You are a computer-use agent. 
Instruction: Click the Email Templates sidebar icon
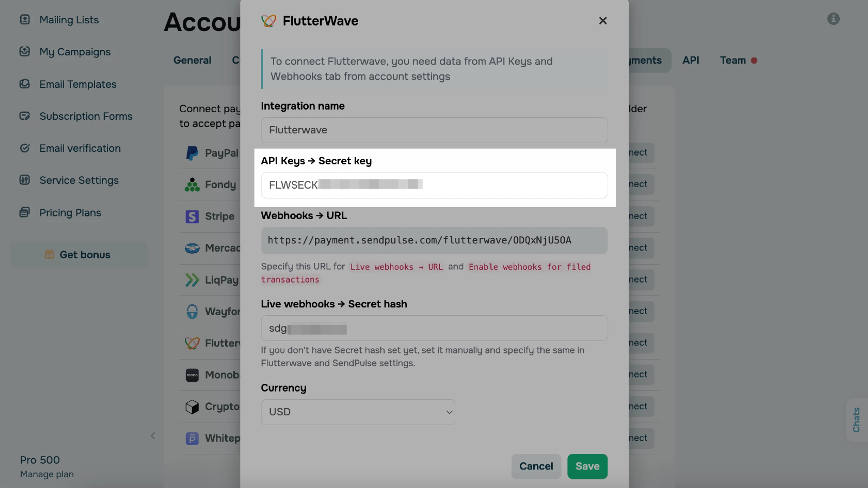tap(25, 84)
